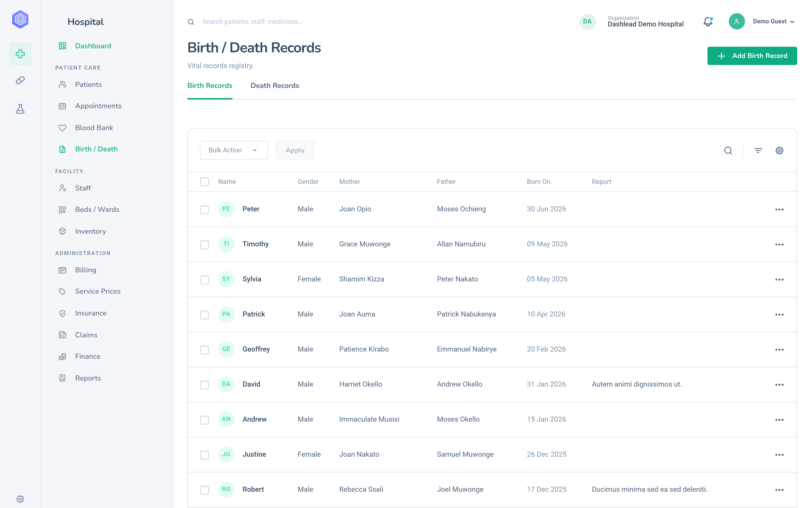Open row actions for David
Viewport: 812px width, 508px height.
pyautogui.click(x=779, y=385)
